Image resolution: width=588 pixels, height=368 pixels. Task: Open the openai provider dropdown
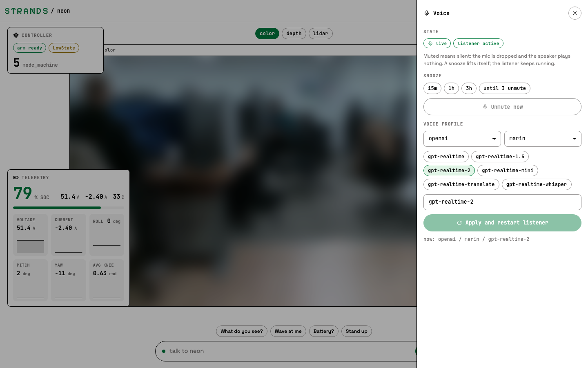click(462, 139)
